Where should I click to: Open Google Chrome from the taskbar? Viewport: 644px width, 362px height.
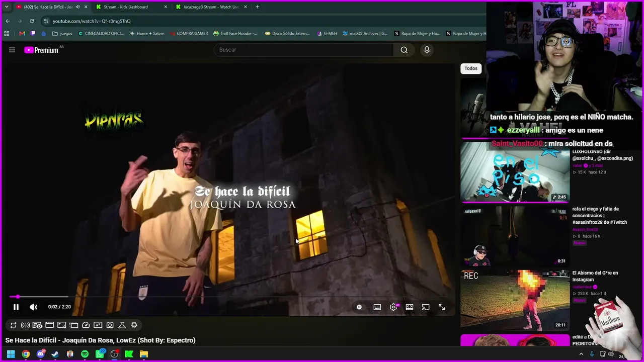tap(26, 354)
